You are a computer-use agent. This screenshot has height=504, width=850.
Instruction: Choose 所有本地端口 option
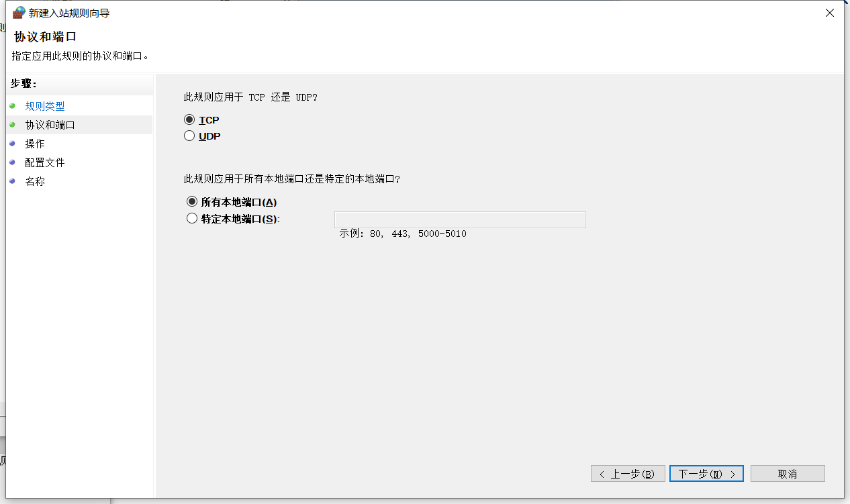(192, 202)
